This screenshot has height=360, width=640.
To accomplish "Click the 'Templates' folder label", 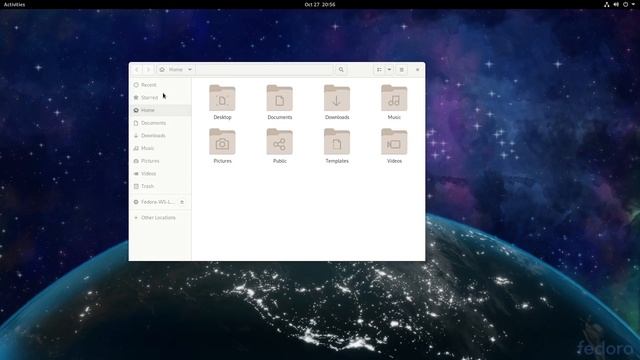I will pyautogui.click(x=337, y=161).
